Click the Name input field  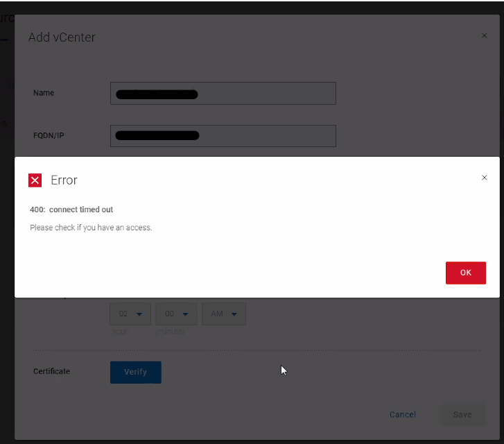click(223, 93)
